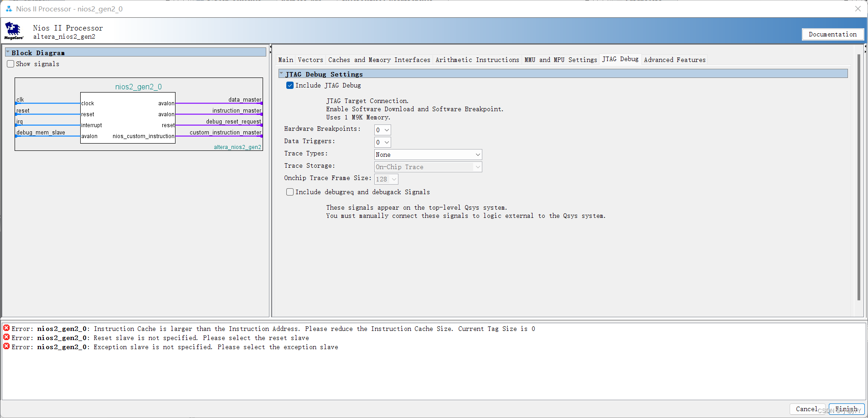Open Onchip Trace Frame Size dropdown
The width and height of the screenshot is (868, 418).
(x=386, y=179)
